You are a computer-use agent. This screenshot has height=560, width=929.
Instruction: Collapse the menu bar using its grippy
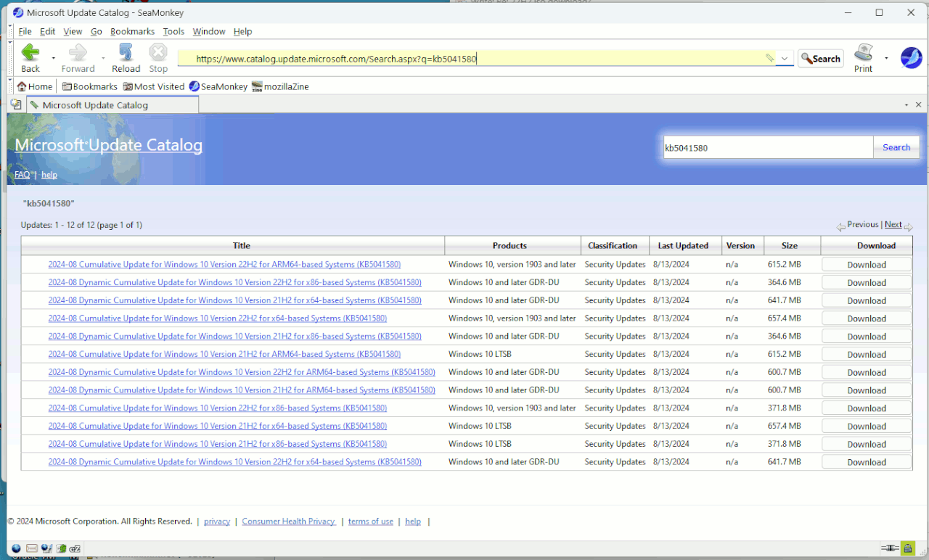(x=10, y=31)
